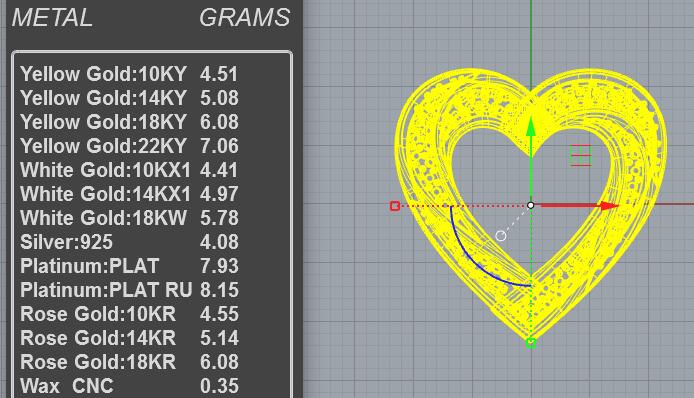Select the red square scale handle
Image resolution: width=694 pixels, height=398 pixels.
point(395,206)
